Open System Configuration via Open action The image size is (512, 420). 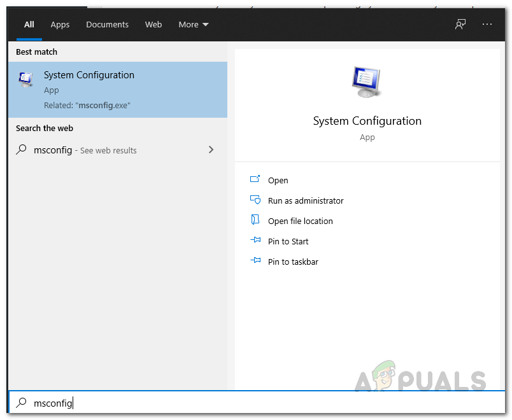point(278,181)
